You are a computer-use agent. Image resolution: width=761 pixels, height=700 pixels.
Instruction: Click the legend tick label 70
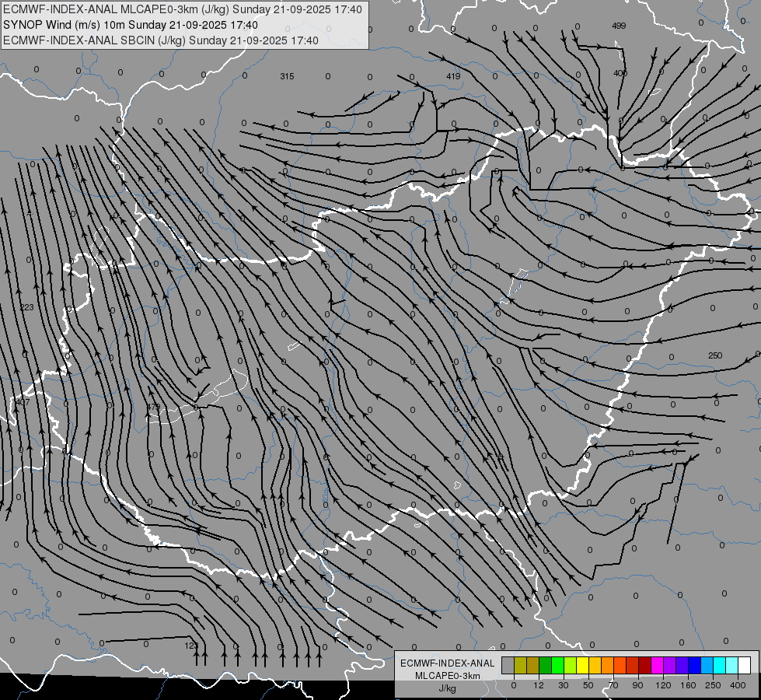point(613,685)
